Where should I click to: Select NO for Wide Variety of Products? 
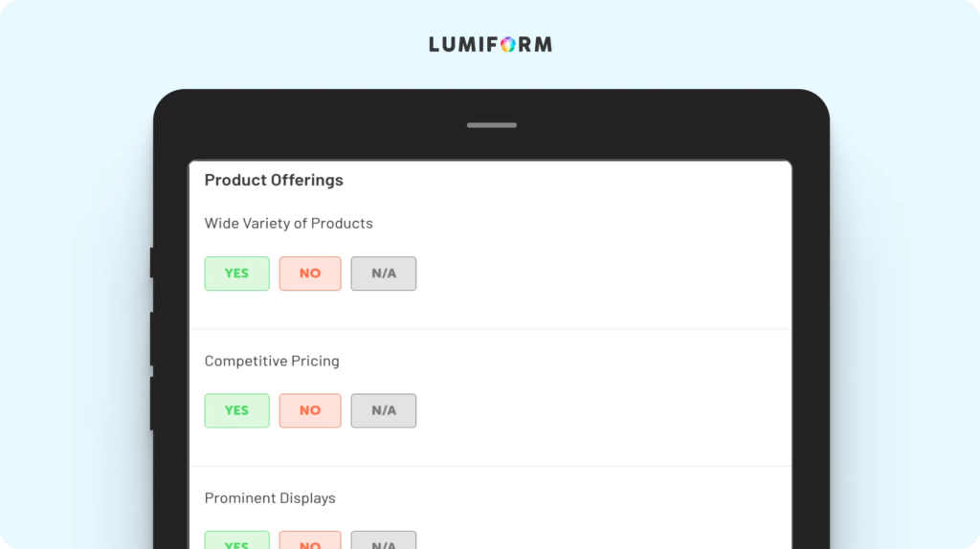[x=310, y=274]
